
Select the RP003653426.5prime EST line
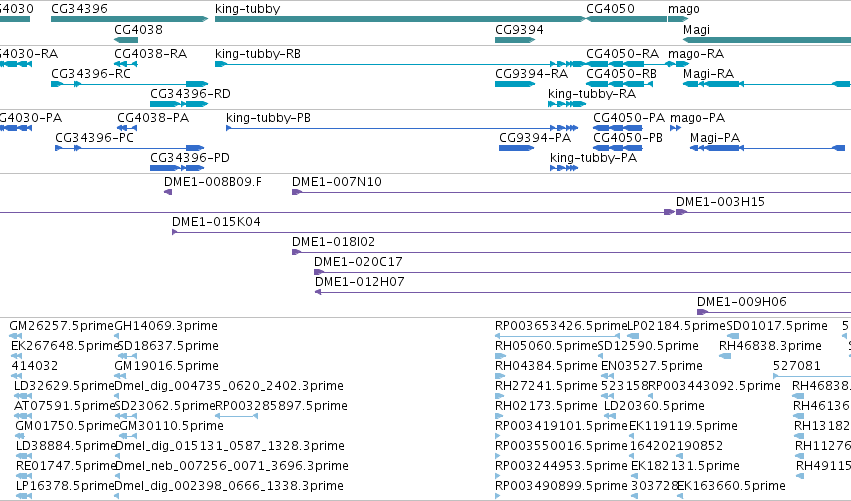(557, 336)
